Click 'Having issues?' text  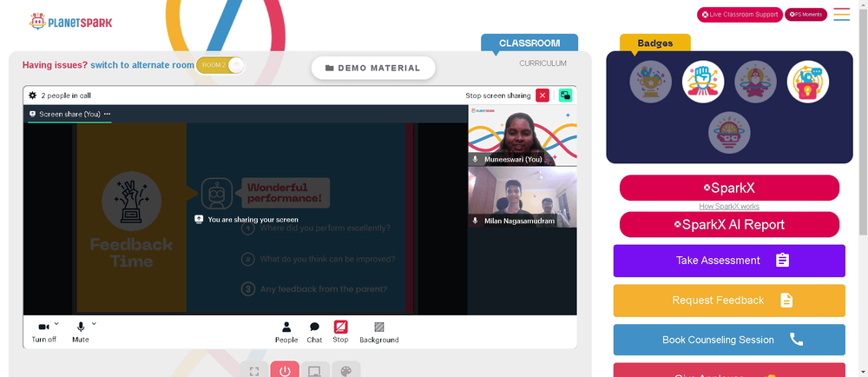pyautogui.click(x=55, y=65)
